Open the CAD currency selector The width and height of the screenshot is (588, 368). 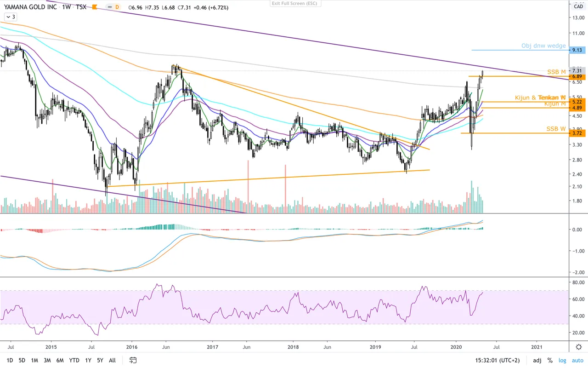(578, 6)
